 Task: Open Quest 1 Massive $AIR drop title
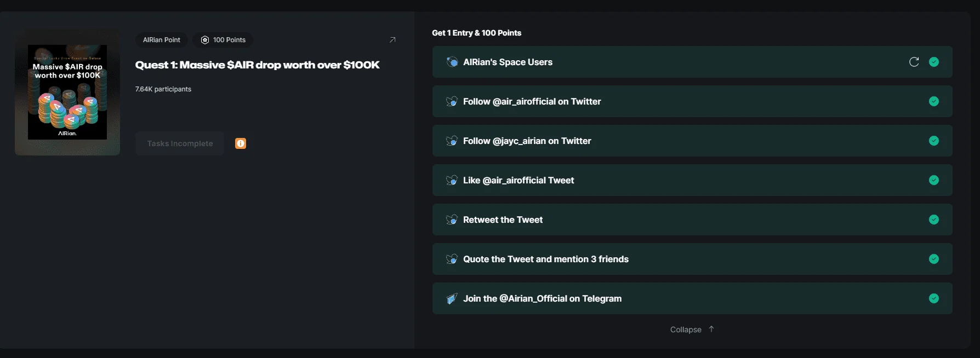click(x=258, y=65)
